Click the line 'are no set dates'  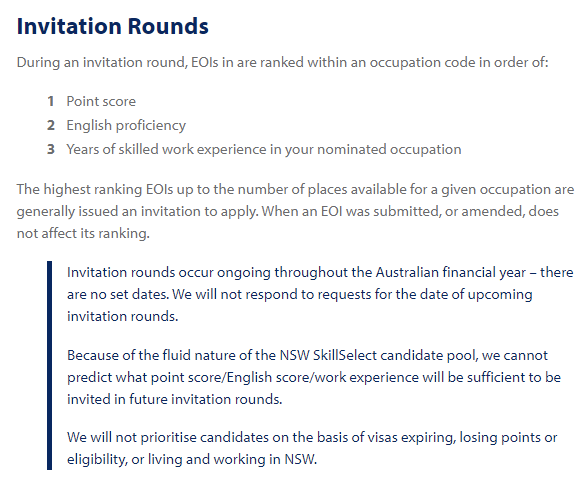coord(299,294)
